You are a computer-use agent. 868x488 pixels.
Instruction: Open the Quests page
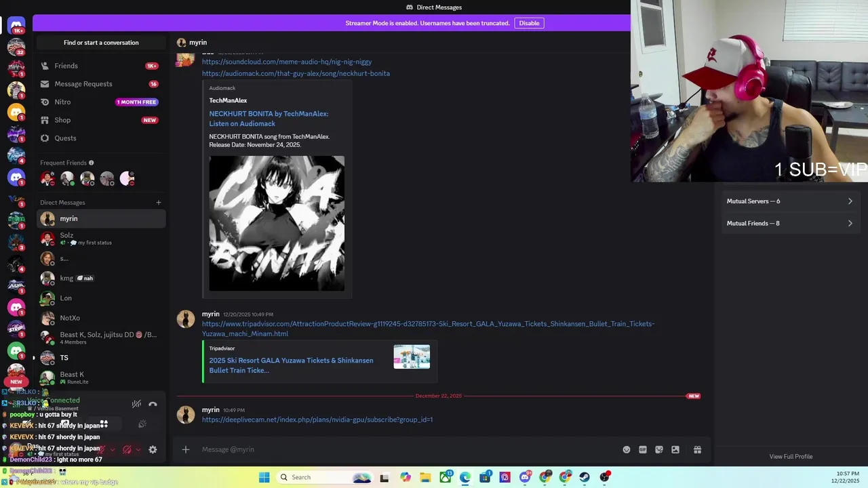[x=101, y=138]
